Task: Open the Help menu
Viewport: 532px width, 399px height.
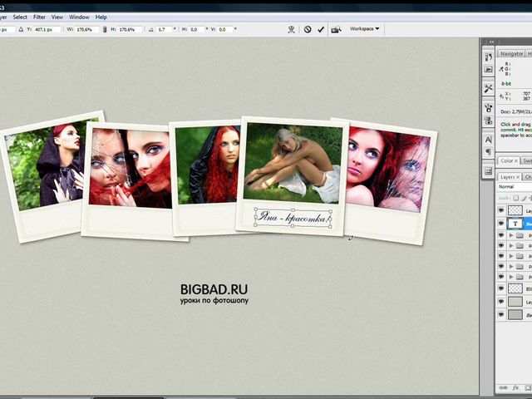Action: pos(101,17)
